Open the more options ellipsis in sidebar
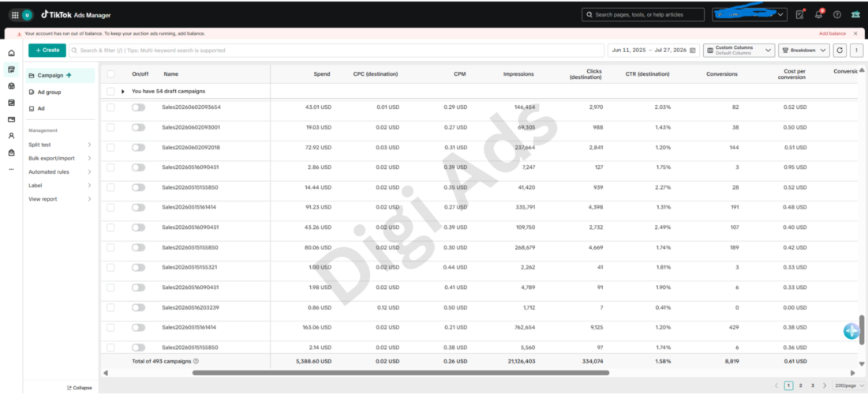The height and width of the screenshot is (395, 868). pyautogui.click(x=12, y=169)
